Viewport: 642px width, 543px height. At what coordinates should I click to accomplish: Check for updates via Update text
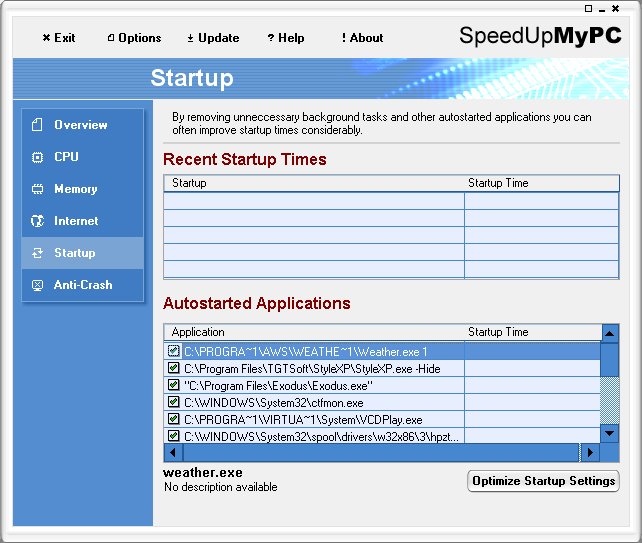tap(219, 38)
